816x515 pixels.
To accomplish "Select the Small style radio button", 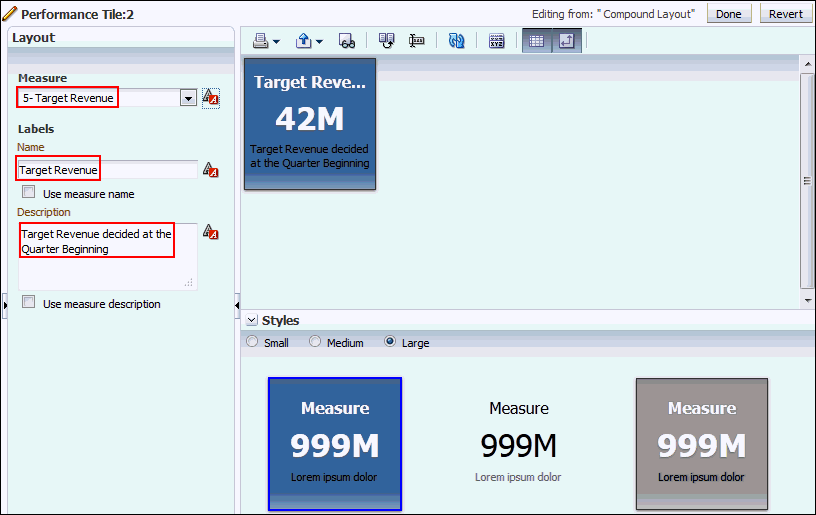I will [252, 341].
